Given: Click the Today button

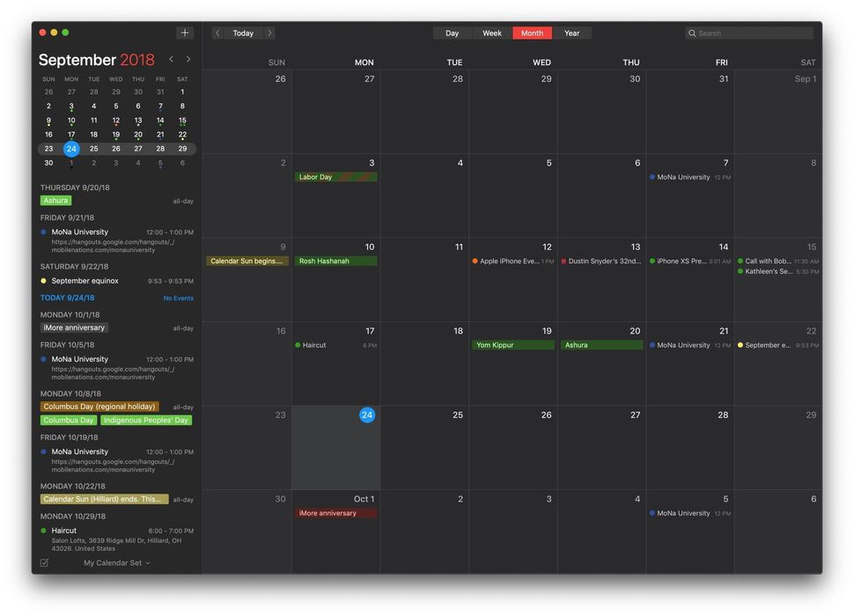Looking at the screenshot, I should 244,33.
